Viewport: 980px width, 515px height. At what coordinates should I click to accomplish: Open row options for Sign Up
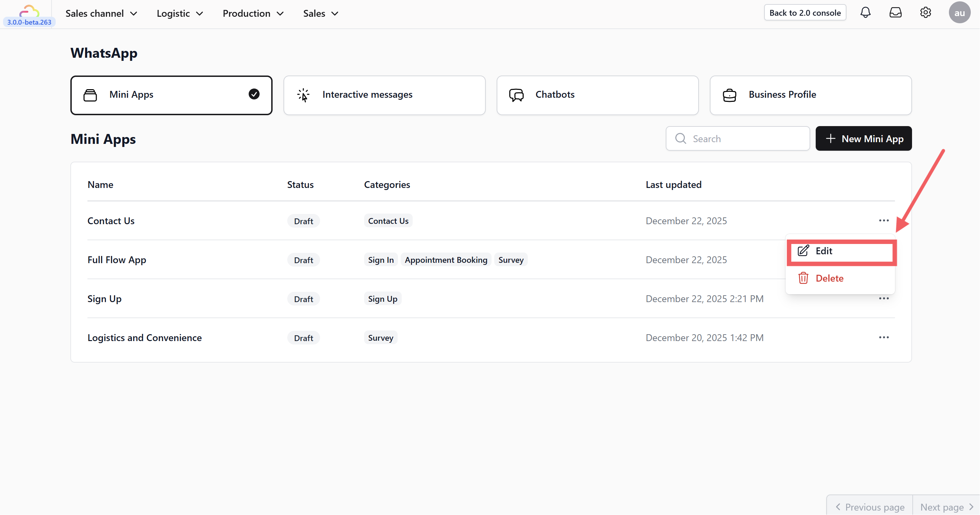884,298
